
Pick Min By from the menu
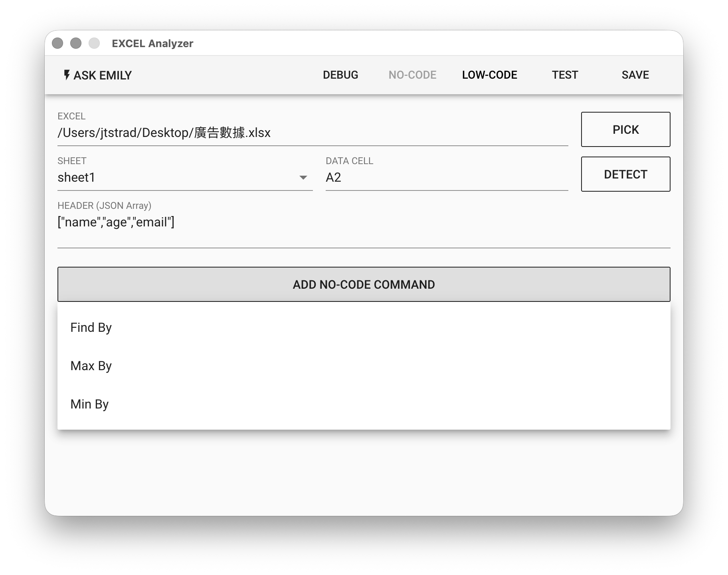89,404
